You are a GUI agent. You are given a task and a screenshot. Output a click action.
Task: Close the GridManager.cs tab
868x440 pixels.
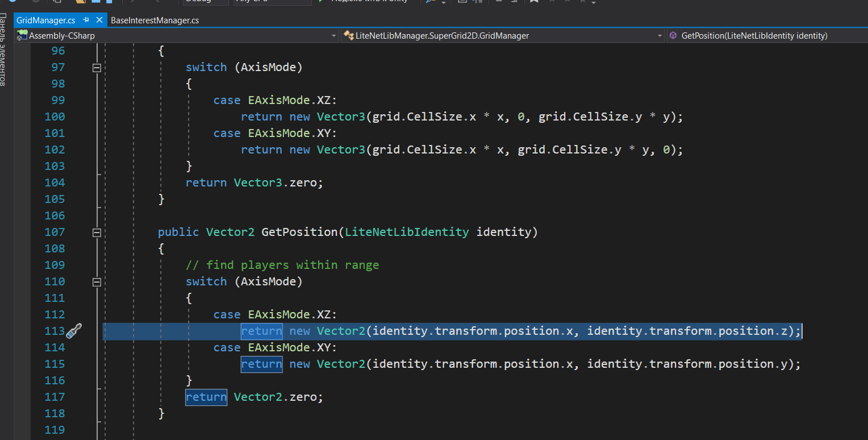99,19
